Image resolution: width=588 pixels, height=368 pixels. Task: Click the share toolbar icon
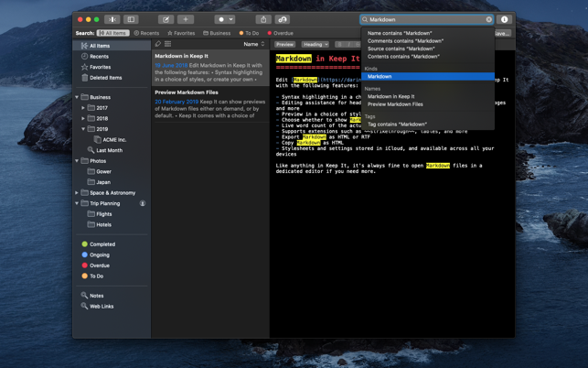point(263,19)
